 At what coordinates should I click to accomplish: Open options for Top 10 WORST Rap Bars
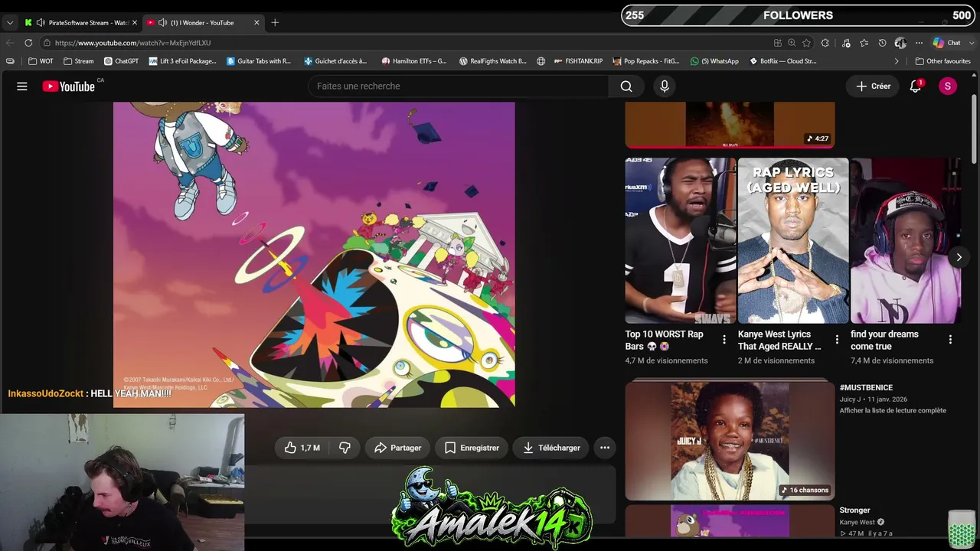tap(724, 339)
